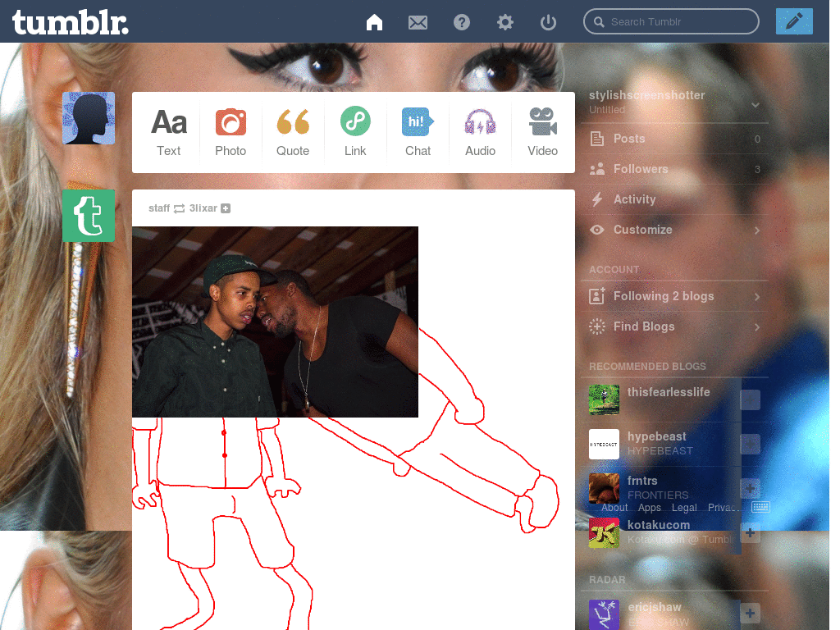Open the 3lixar blog link
Viewport: 840px width, 630px height.
point(203,208)
